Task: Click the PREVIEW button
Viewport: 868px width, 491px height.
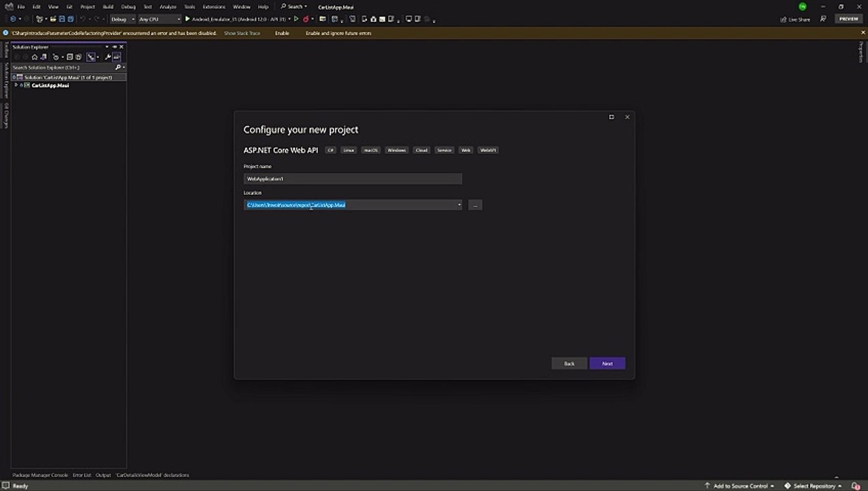Action: pyautogui.click(x=849, y=19)
